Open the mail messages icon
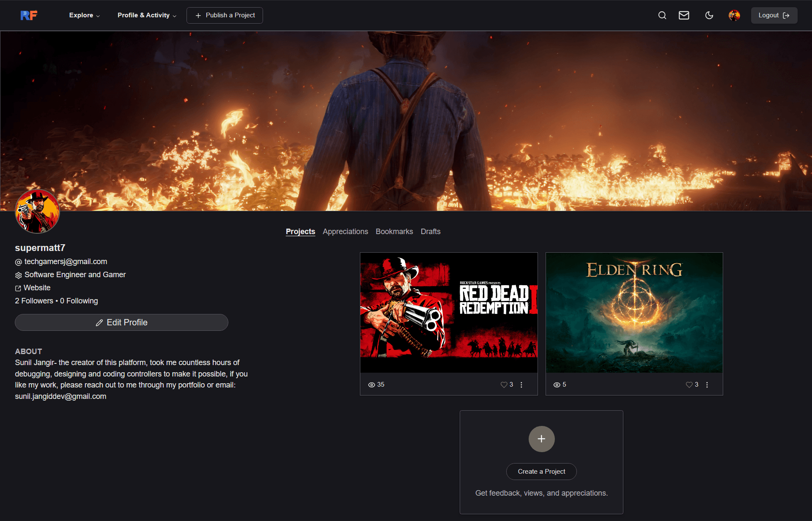 click(x=684, y=15)
